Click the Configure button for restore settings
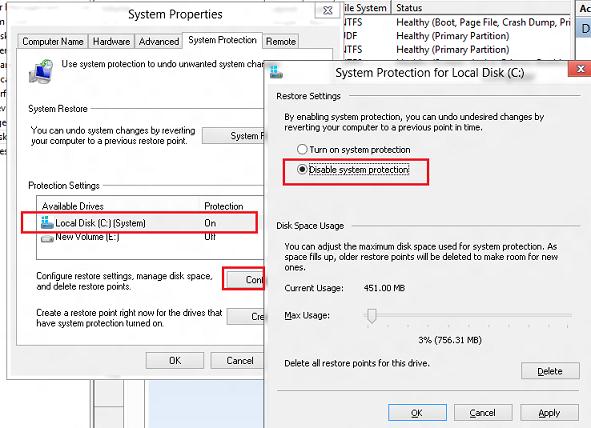Viewport: 591px width, 428px height. pos(245,279)
